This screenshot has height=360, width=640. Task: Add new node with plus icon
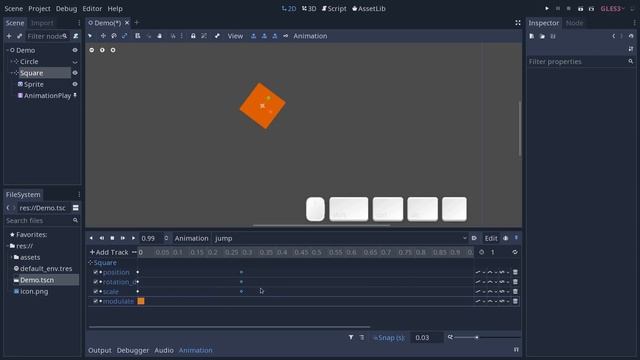[9, 36]
